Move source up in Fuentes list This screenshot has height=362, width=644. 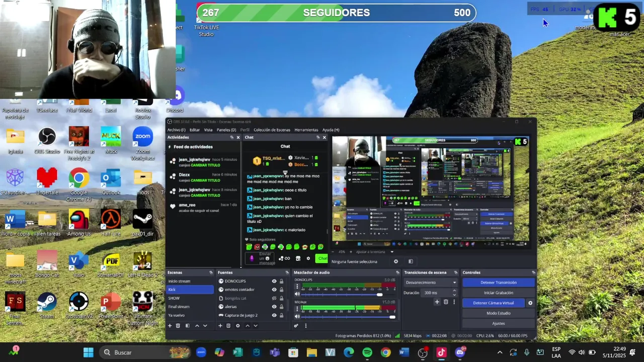point(247,326)
